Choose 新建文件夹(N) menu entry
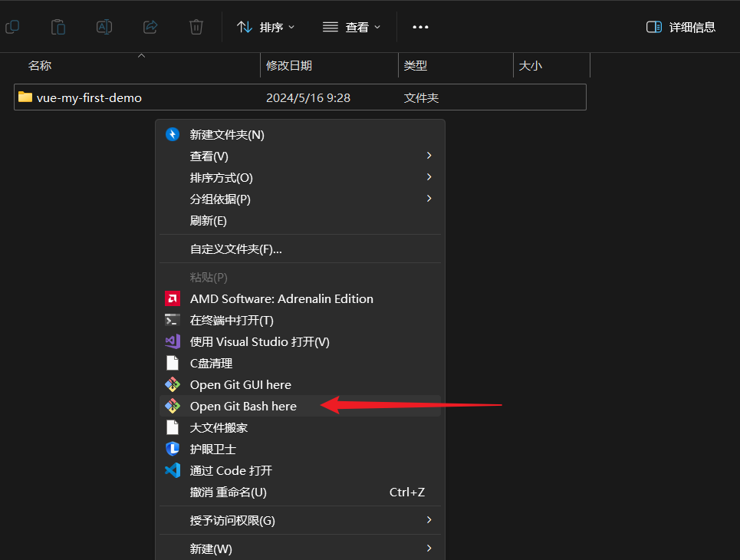 pos(227,134)
